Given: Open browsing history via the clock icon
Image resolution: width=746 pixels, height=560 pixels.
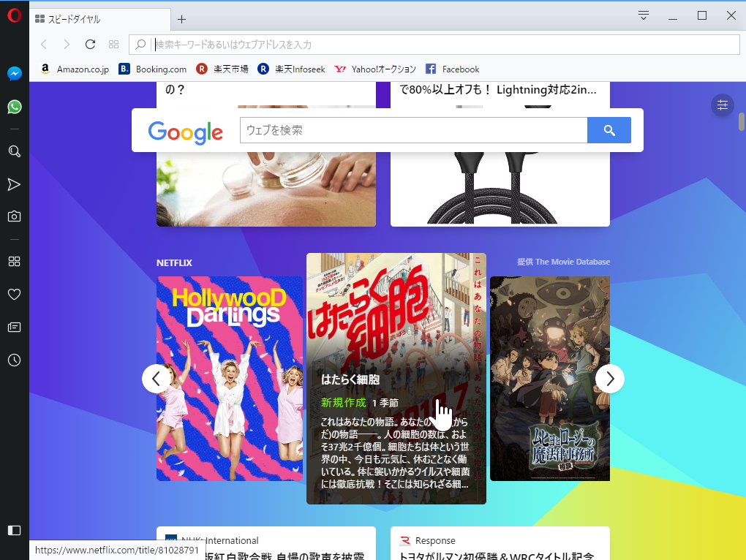Looking at the screenshot, I should 14,360.
